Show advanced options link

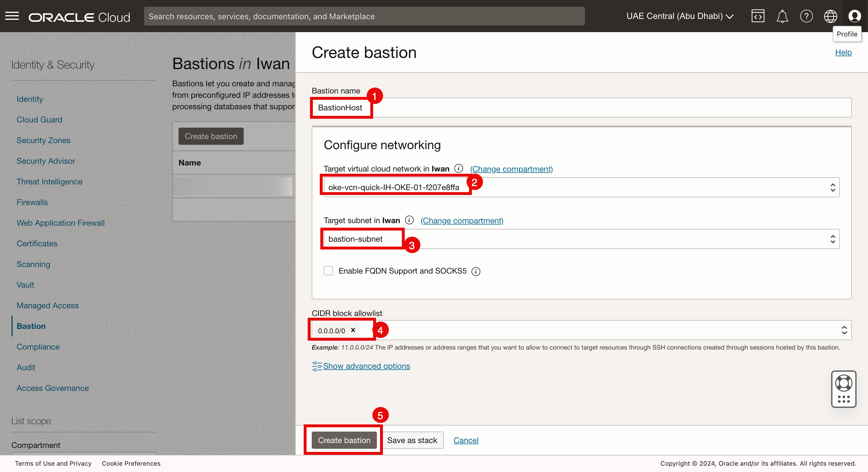tap(366, 366)
